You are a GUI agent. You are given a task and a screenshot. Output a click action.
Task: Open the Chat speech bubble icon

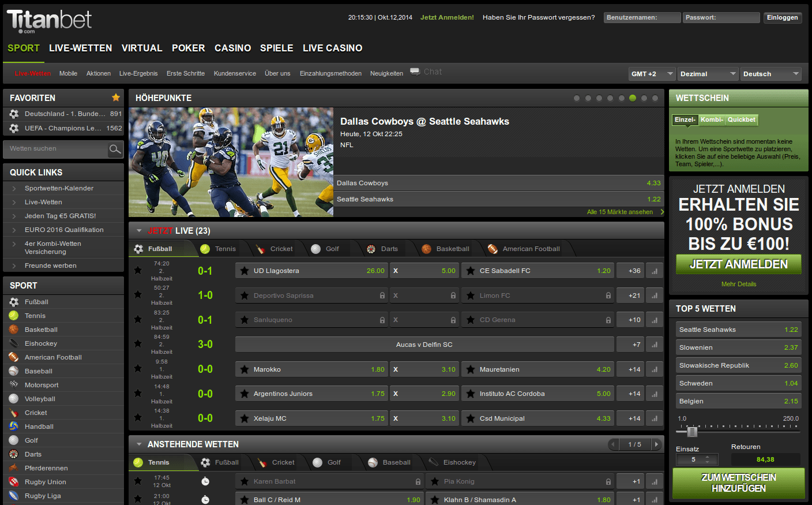pyautogui.click(x=415, y=72)
